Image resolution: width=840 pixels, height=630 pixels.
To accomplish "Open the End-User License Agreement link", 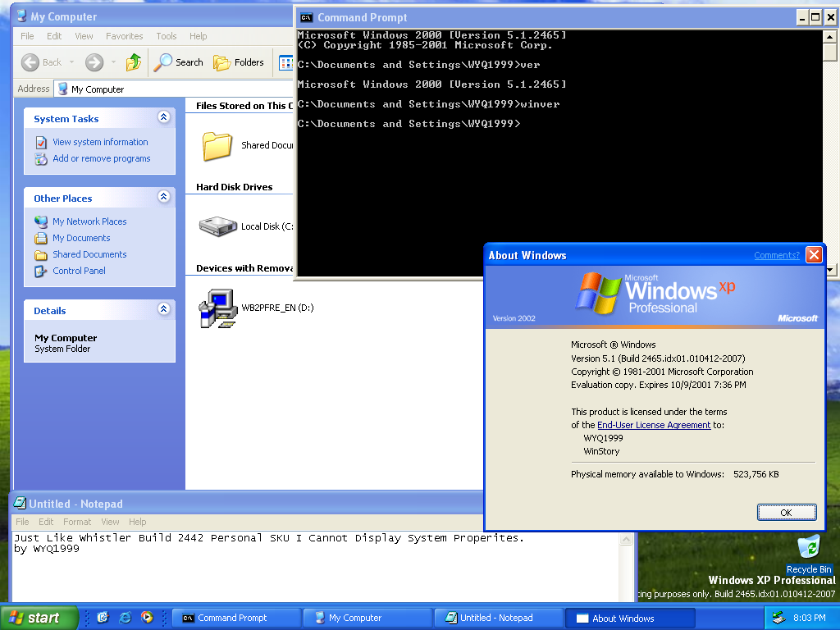I will click(x=654, y=425).
